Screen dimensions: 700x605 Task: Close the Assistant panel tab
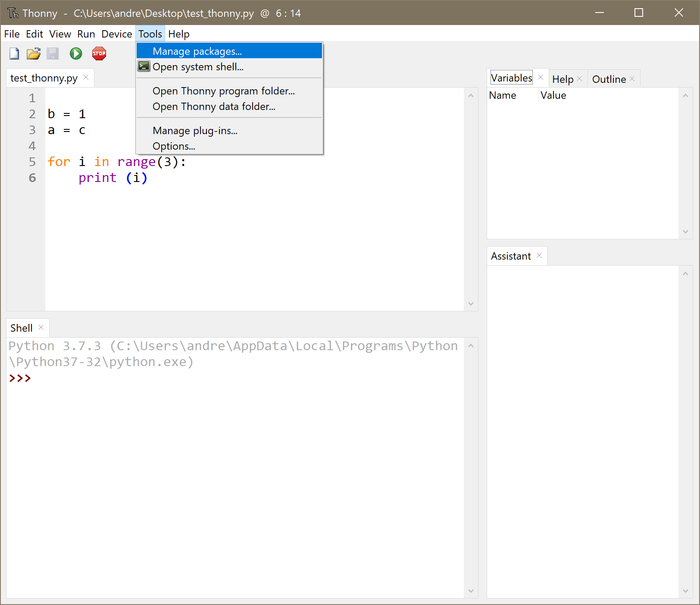coord(539,255)
